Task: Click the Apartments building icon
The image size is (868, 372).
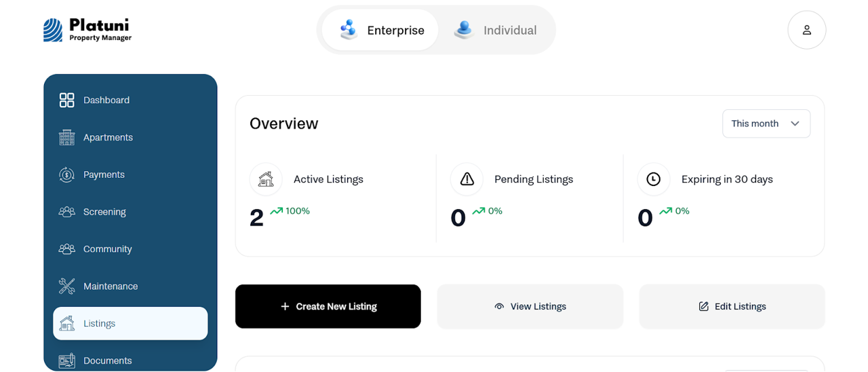Action: (66, 137)
